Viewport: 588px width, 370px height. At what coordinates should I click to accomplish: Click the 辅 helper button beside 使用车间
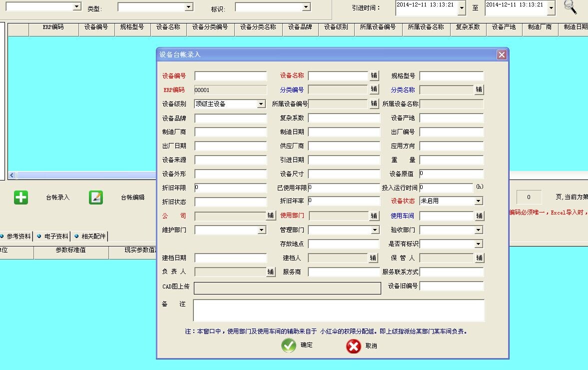pos(479,215)
